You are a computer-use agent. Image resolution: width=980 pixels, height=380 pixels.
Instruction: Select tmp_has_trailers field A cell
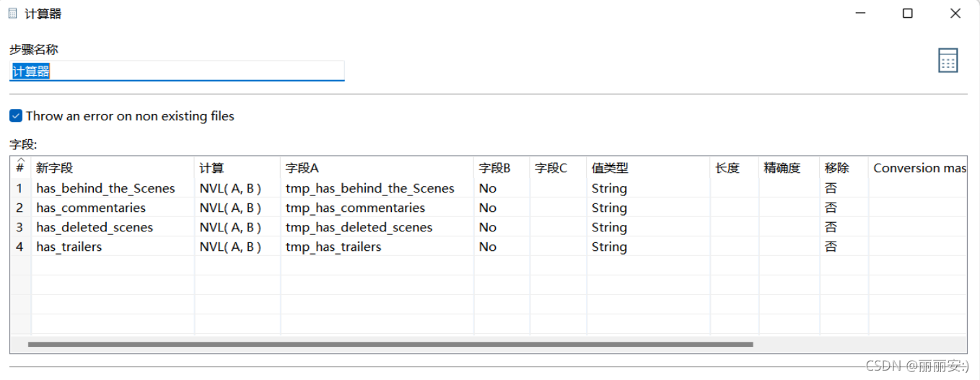click(377, 247)
